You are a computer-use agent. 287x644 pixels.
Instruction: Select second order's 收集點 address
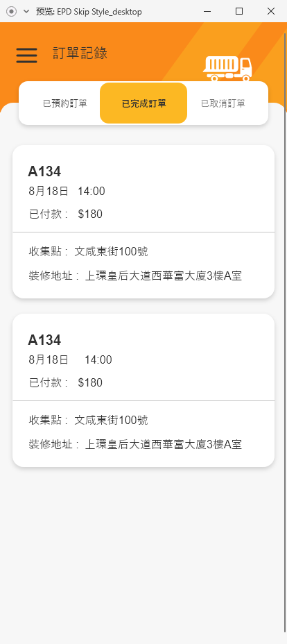(89, 420)
